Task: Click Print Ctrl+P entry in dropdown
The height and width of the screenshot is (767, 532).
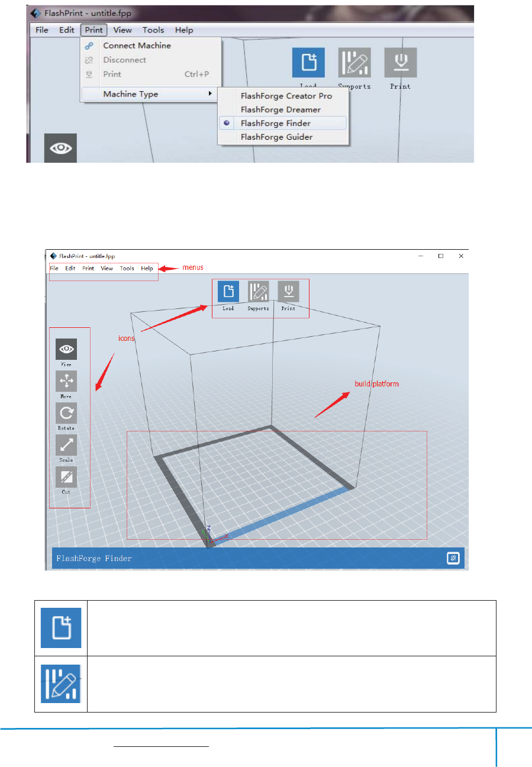Action: click(150, 74)
